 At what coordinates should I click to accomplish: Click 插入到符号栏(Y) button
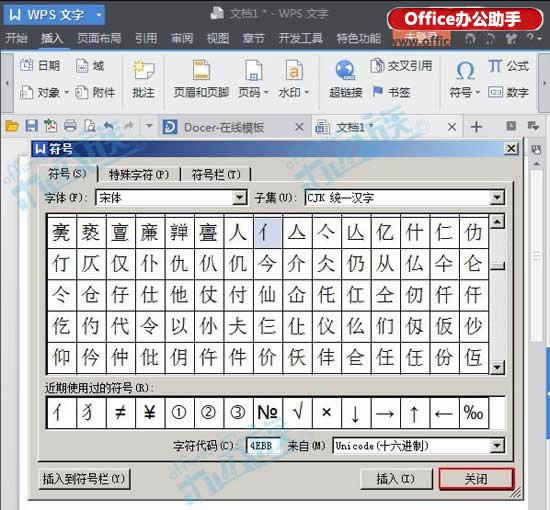tap(84, 479)
